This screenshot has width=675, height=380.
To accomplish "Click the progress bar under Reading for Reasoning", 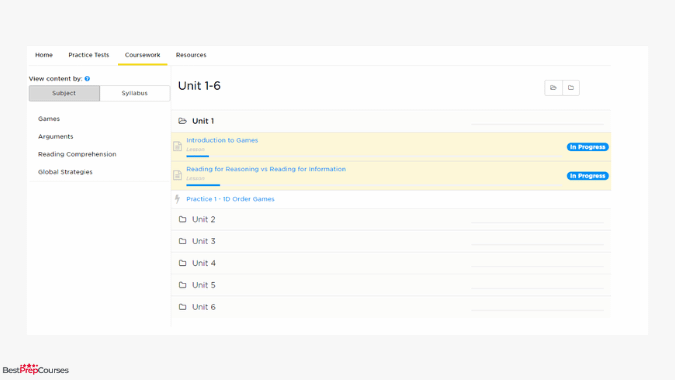I will (374, 185).
